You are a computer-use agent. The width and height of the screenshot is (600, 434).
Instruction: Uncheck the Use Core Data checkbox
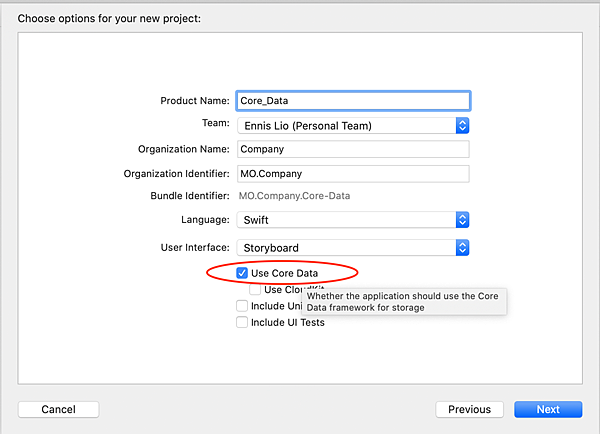click(242, 272)
